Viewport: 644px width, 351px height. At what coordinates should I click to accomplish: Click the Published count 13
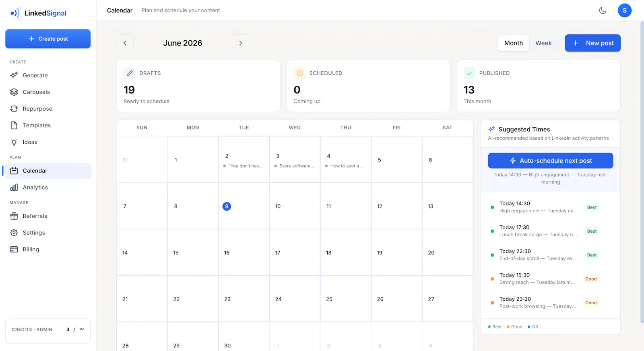469,90
